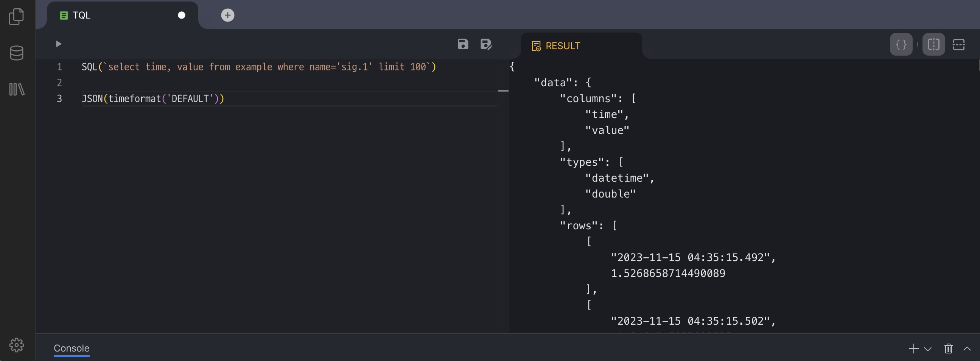Open a new tab with plus button
The image size is (980, 361).
point(227,15)
